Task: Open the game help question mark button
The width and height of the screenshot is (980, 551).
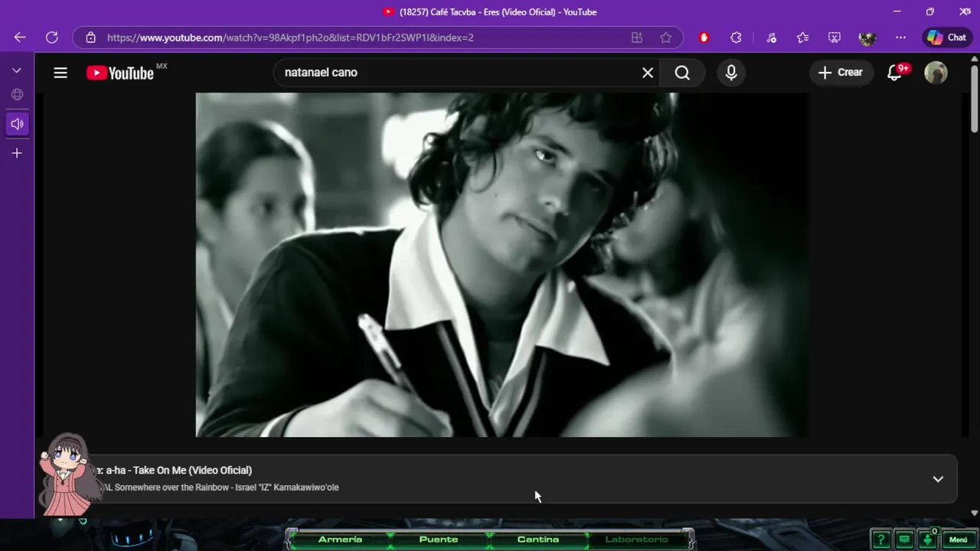Action: pyautogui.click(x=880, y=540)
